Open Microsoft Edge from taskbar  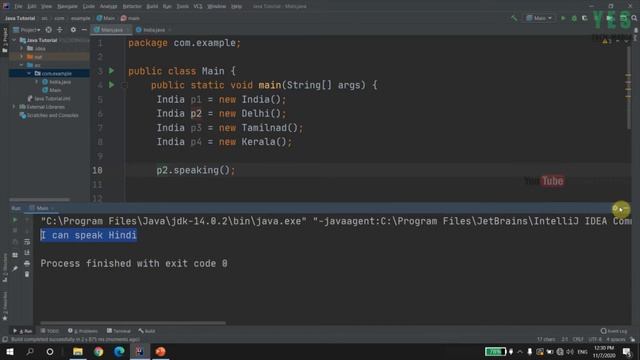[119, 351]
